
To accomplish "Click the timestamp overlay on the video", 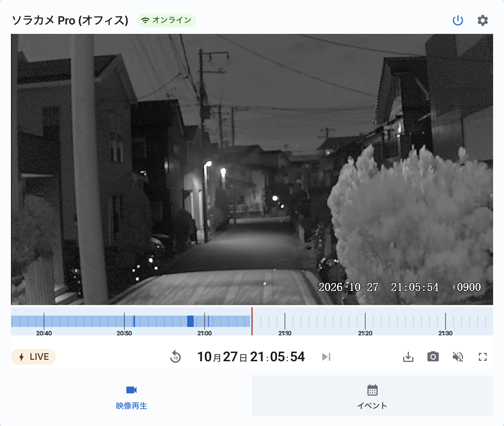I will [400, 287].
